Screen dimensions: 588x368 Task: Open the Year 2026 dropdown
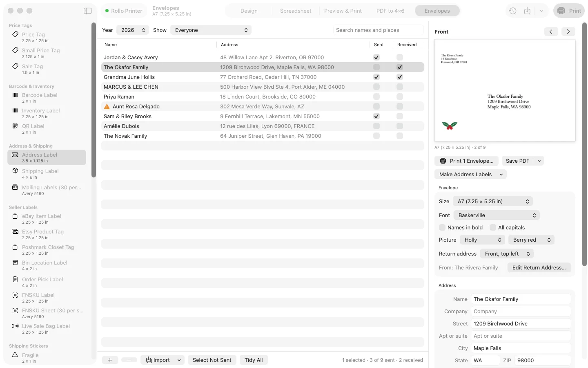tap(133, 30)
